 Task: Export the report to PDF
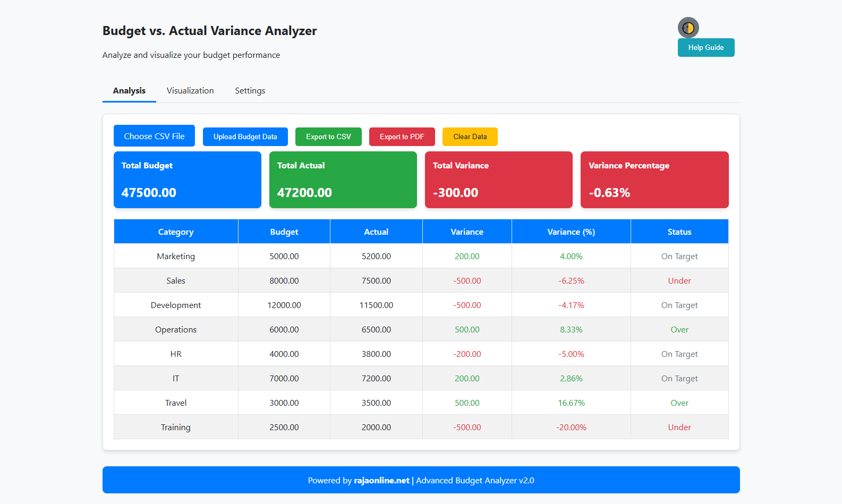point(402,137)
